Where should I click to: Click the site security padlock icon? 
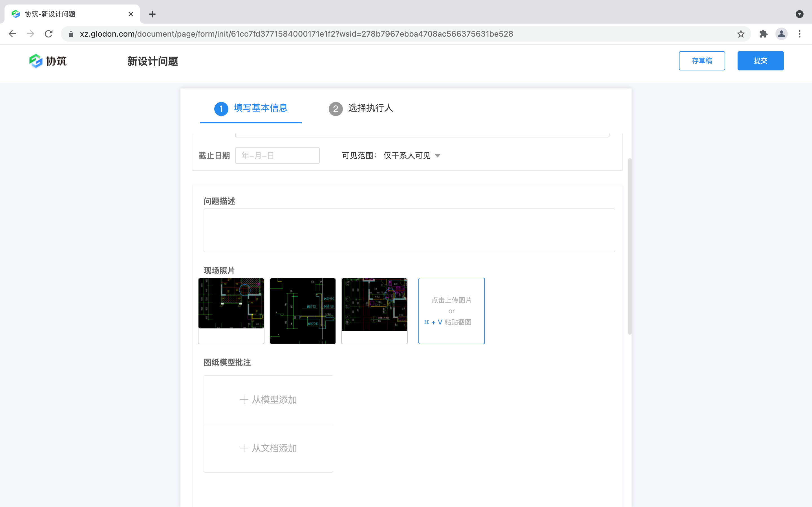tap(70, 34)
